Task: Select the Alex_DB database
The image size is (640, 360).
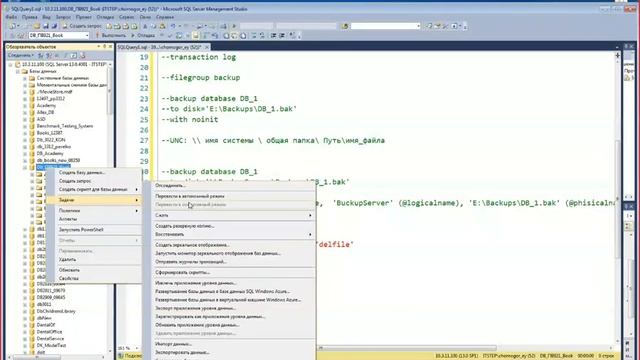Action: coord(45,112)
